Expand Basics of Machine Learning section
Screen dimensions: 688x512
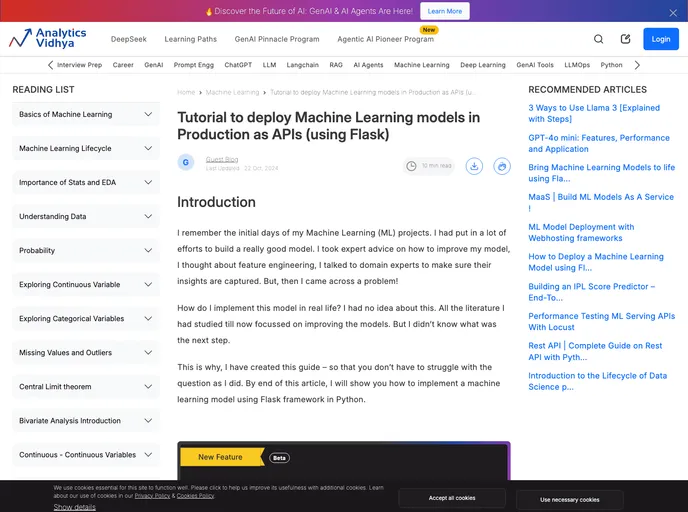[x=86, y=115]
